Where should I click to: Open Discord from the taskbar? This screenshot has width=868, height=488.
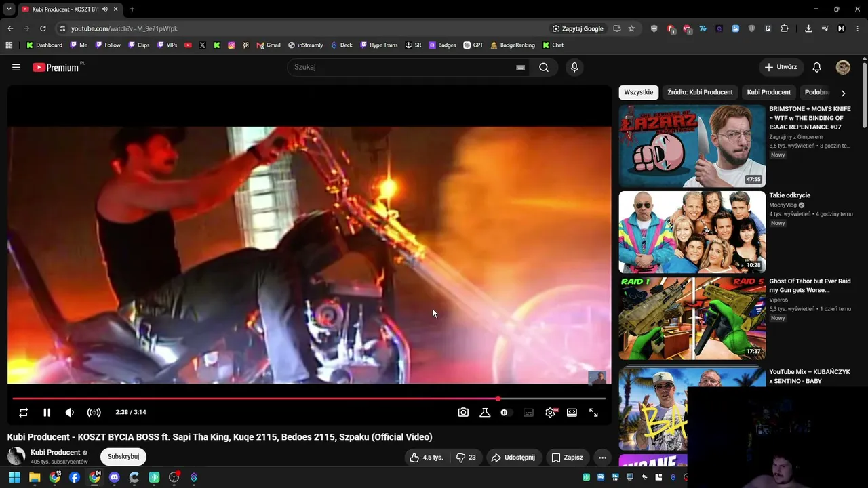pyautogui.click(x=114, y=477)
